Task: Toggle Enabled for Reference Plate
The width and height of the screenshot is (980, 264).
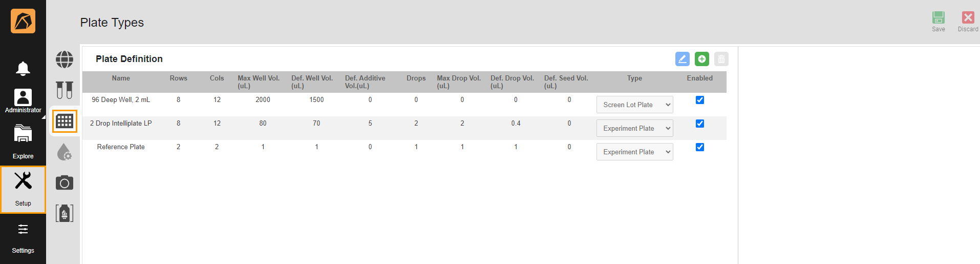Action: click(700, 147)
